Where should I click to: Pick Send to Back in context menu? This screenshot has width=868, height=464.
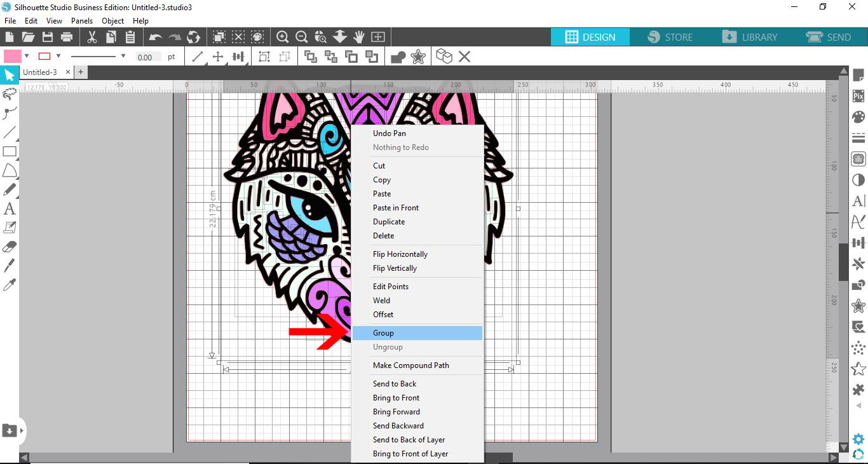click(x=417, y=384)
